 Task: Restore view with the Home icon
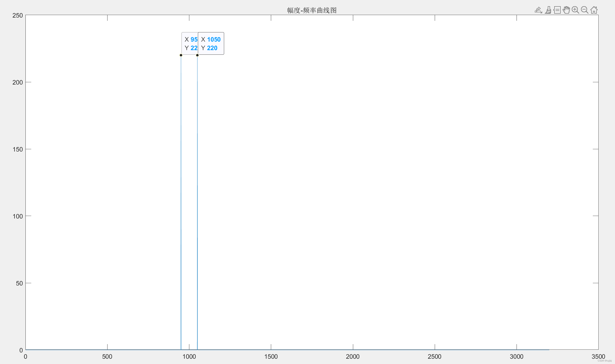(594, 10)
